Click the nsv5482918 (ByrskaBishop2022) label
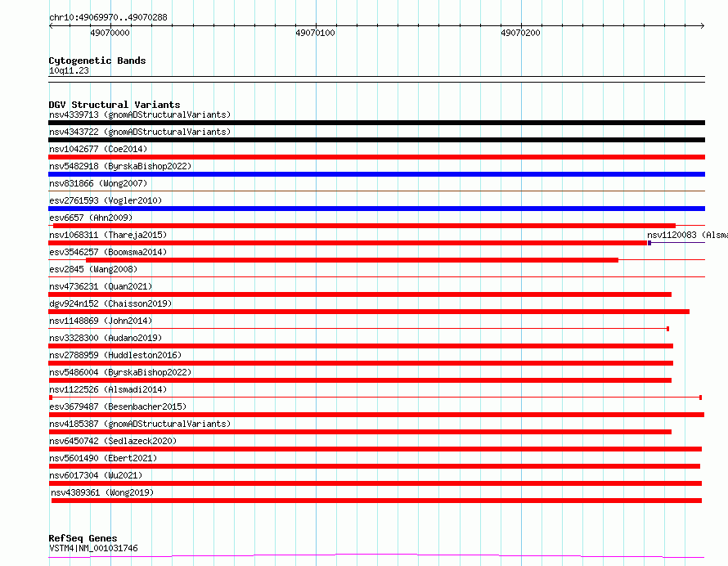728x566 pixels. (x=120, y=166)
